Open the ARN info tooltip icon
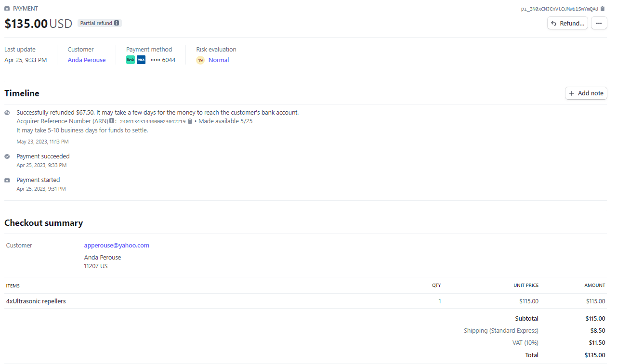617x364 pixels. click(112, 121)
